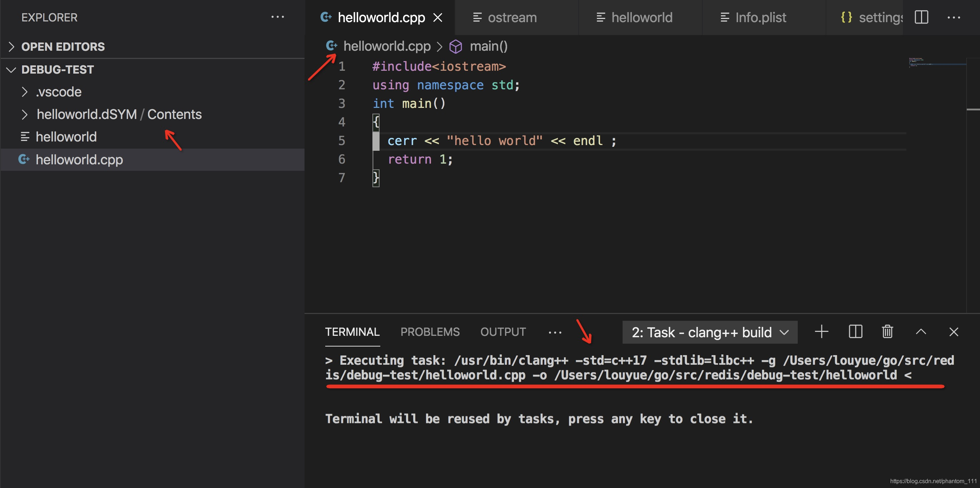980x488 pixels.
Task: Split the terminal panel
Action: (855, 332)
